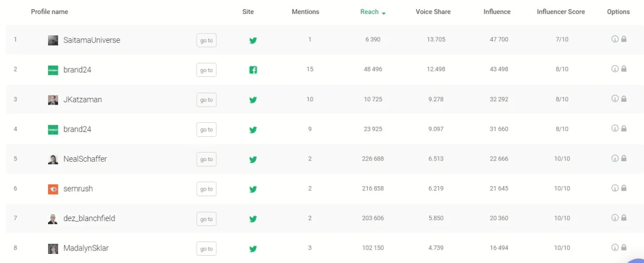644x263 pixels.
Task: Click the lock icon for JKatzaman
Action: tap(624, 98)
